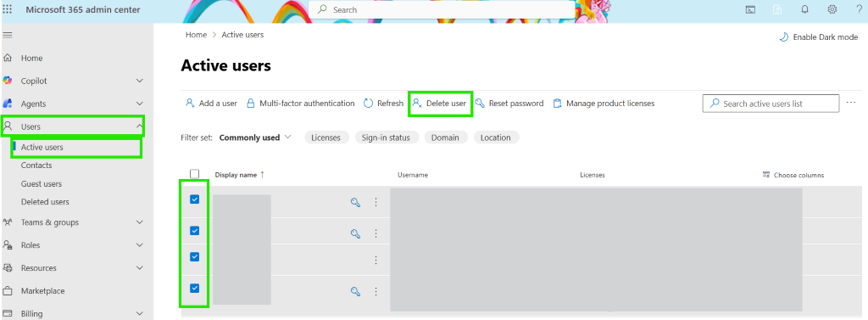Apply the Sign-in status filter pill
This screenshot has height=320, width=868.
[x=387, y=138]
